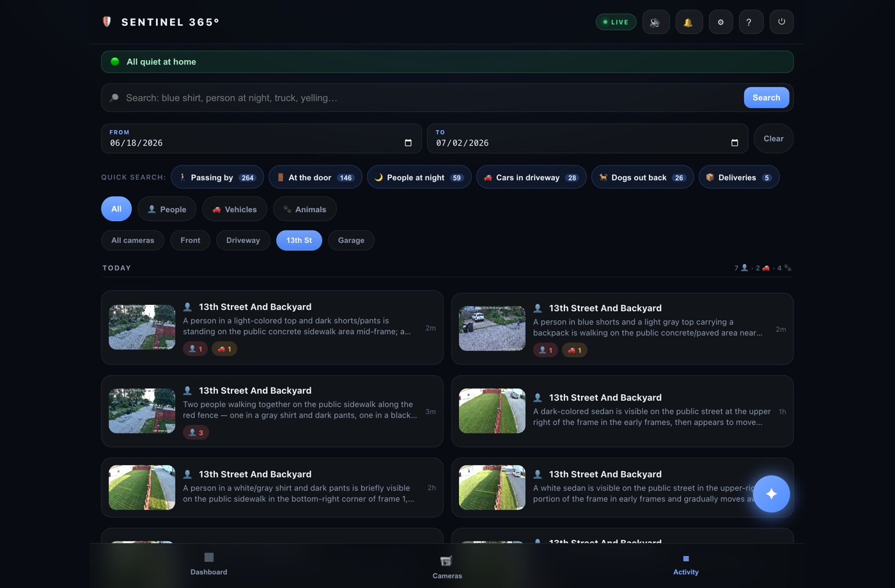Run the Cars in driveway quick search

pyautogui.click(x=531, y=177)
